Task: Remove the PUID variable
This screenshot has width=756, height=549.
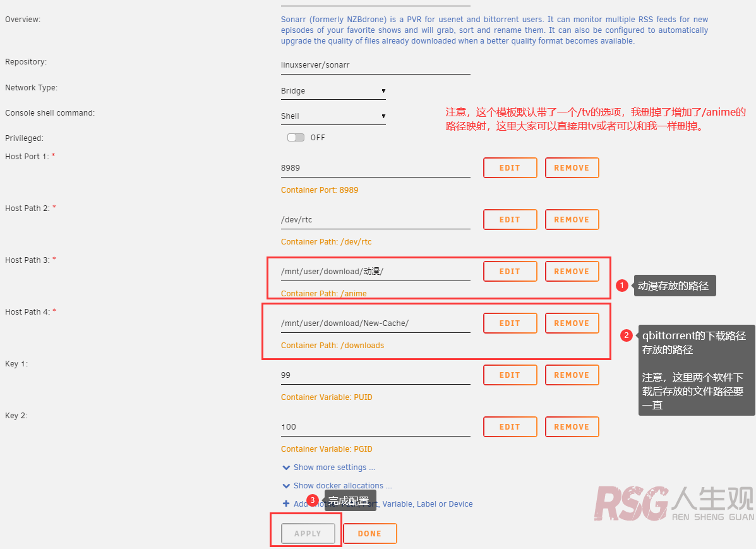Action: (x=572, y=375)
